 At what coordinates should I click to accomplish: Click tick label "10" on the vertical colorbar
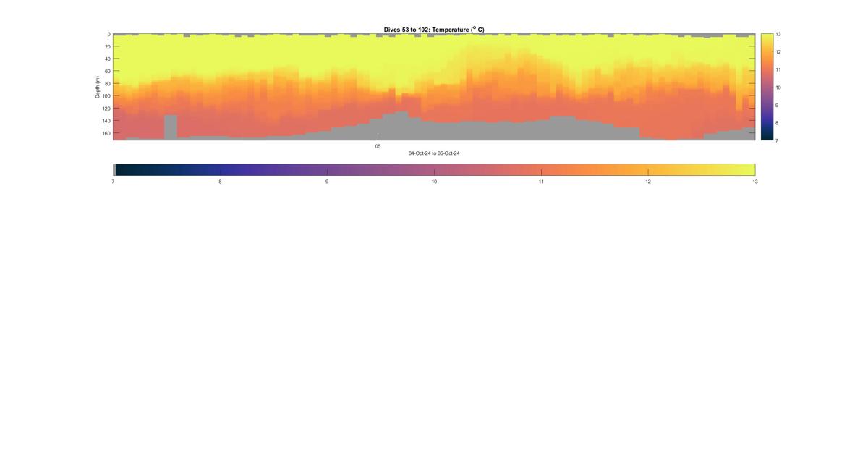(778, 87)
